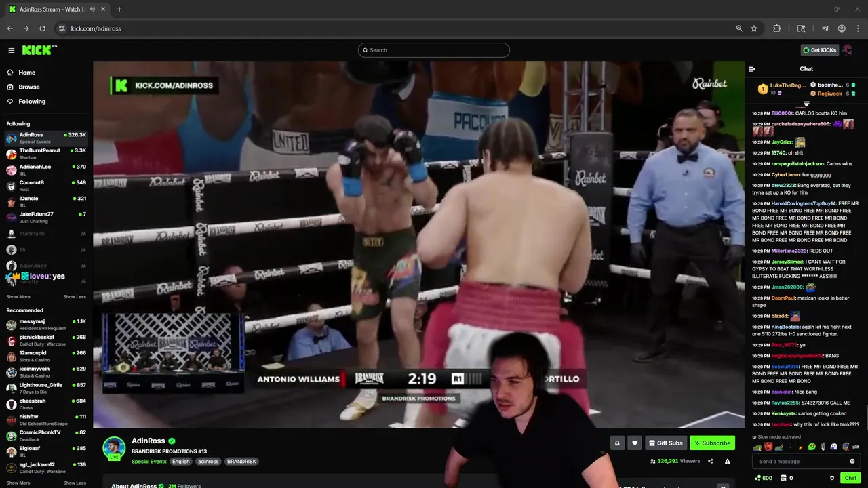Mute the AdinRoss Stream tab
This screenshot has width=868, height=488.
coord(92,9)
